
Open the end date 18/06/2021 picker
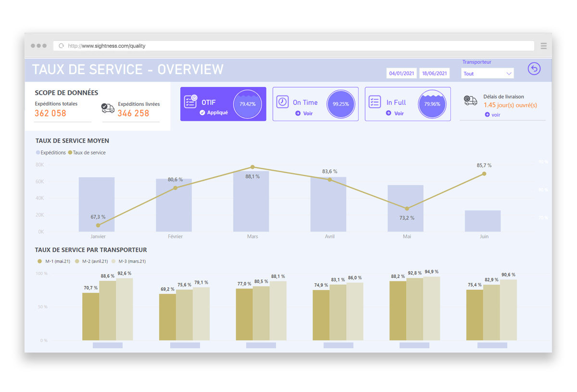click(x=434, y=74)
